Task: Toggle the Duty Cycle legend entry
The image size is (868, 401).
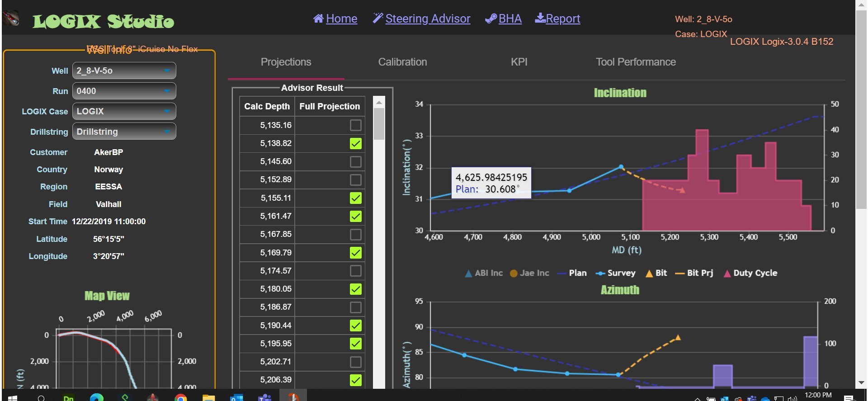Action: click(x=750, y=273)
